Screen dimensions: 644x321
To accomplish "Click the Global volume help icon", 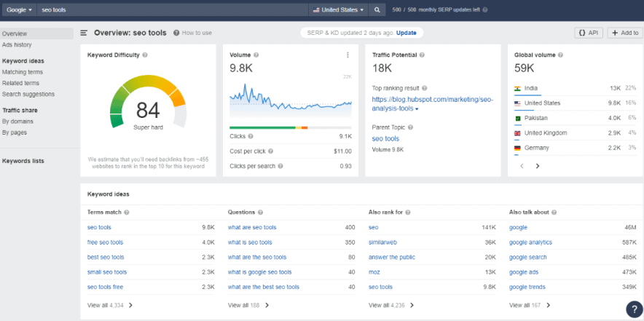I will (559, 55).
